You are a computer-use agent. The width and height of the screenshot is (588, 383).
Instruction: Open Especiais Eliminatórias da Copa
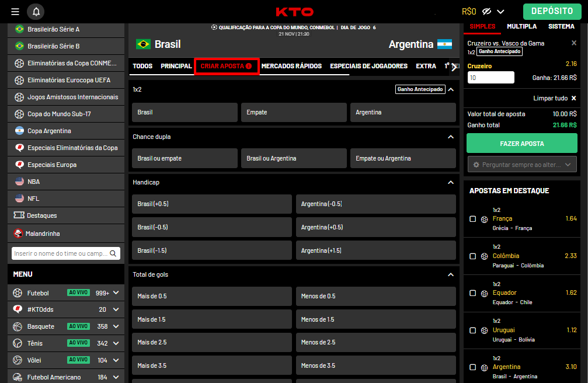66,148
